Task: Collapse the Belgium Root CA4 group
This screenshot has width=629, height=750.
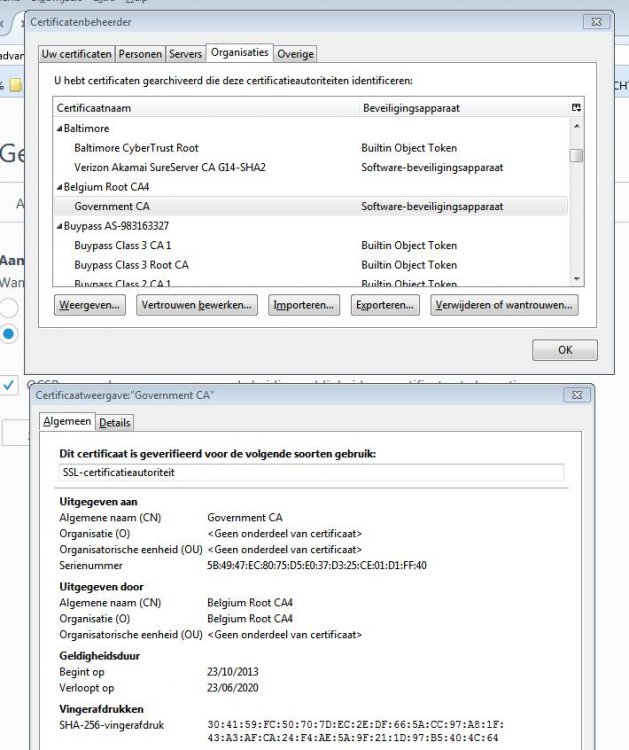Action: [59, 187]
